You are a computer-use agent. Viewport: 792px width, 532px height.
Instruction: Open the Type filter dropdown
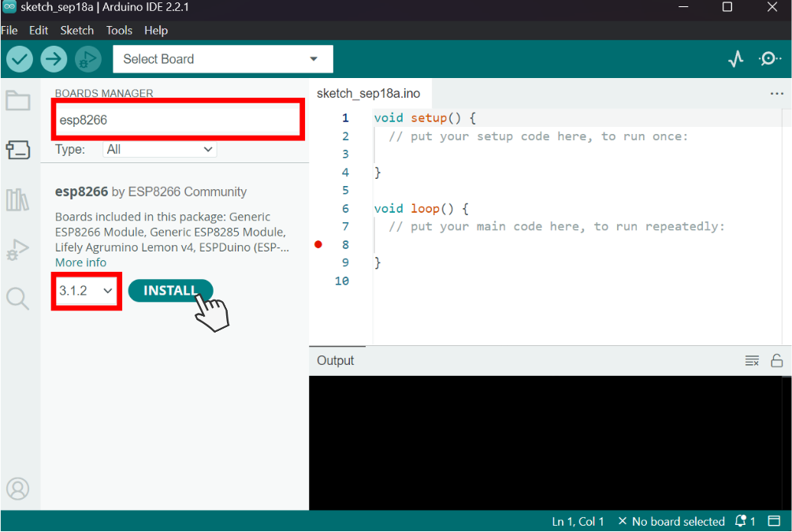pos(159,149)
